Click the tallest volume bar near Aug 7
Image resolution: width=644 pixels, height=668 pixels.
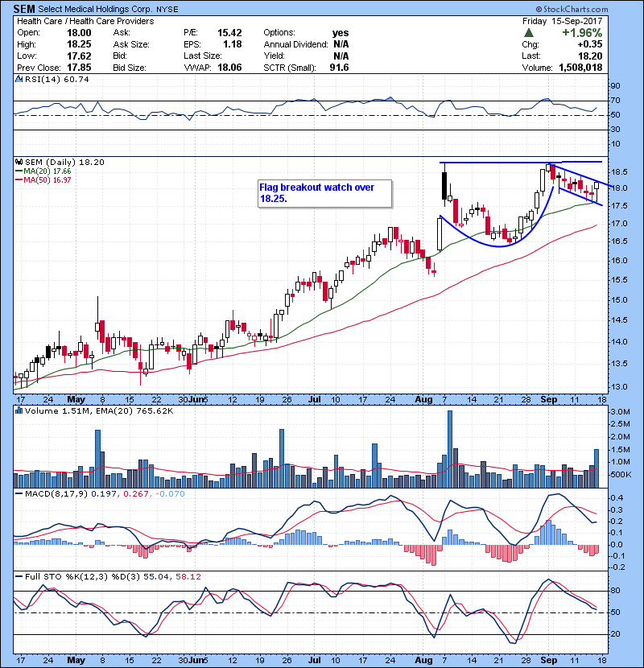coord(450,449)
